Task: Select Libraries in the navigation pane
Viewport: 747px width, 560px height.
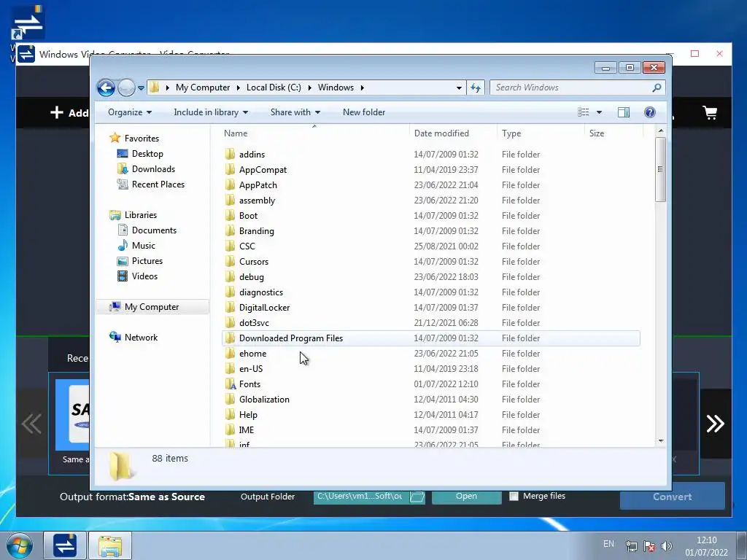Action: (141, 215)
